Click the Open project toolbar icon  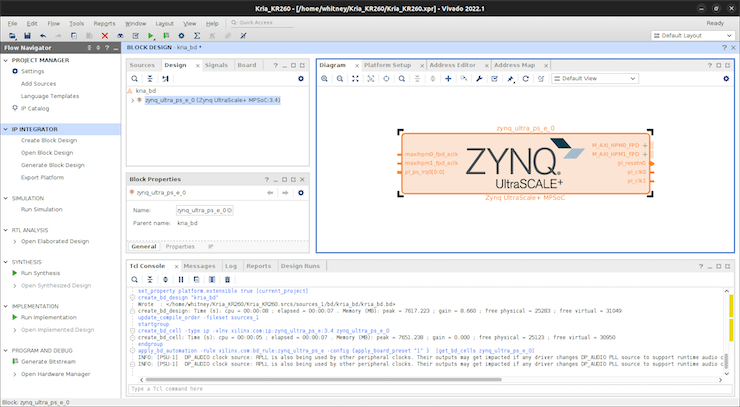(x=12, y=36)
